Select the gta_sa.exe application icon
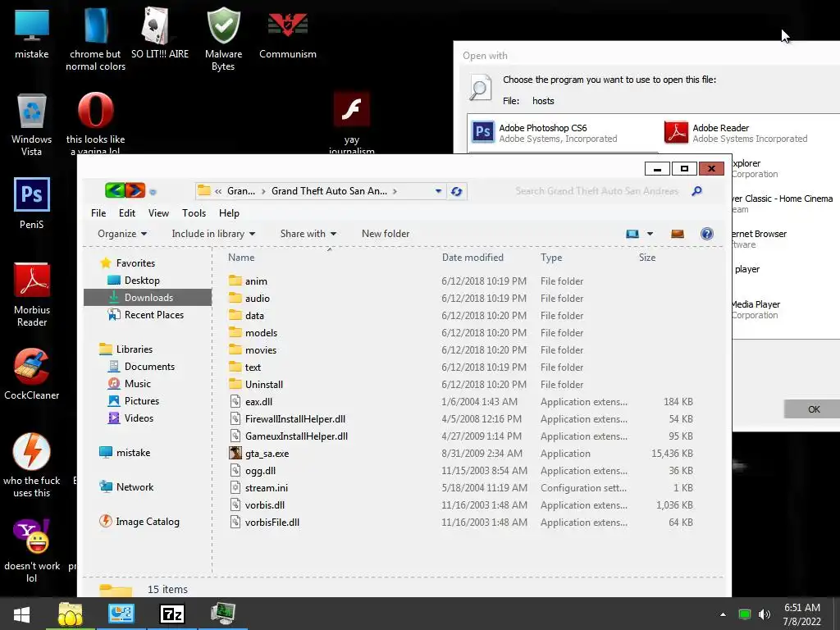 point(235,453)
